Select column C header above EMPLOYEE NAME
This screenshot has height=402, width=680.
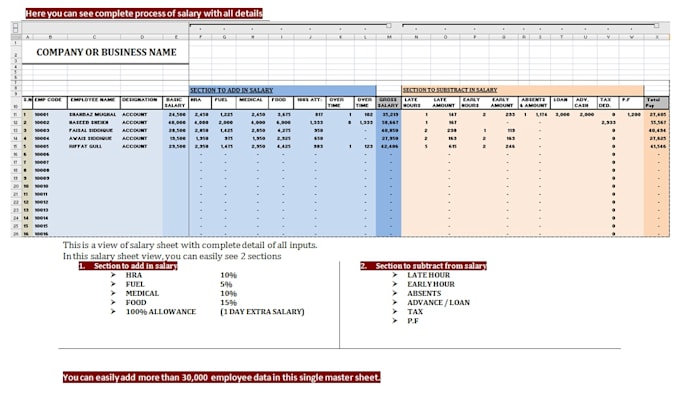click(x=94, y=37)
